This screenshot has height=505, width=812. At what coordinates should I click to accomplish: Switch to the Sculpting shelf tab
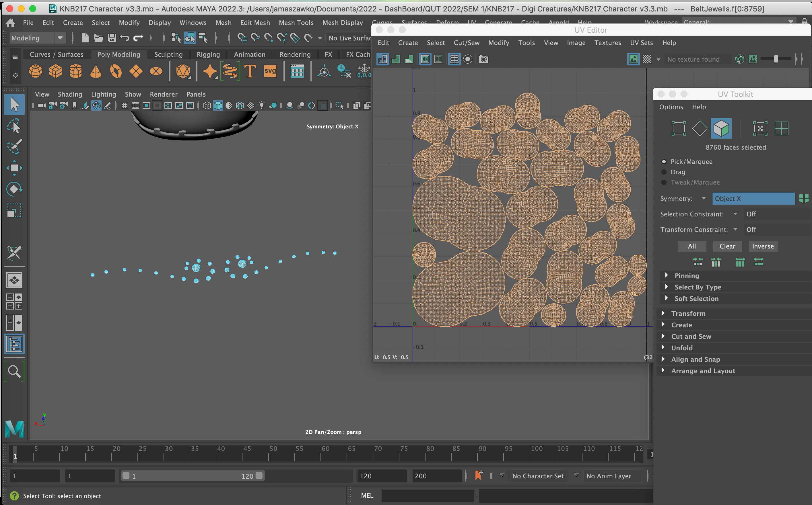tap(168, 54)
